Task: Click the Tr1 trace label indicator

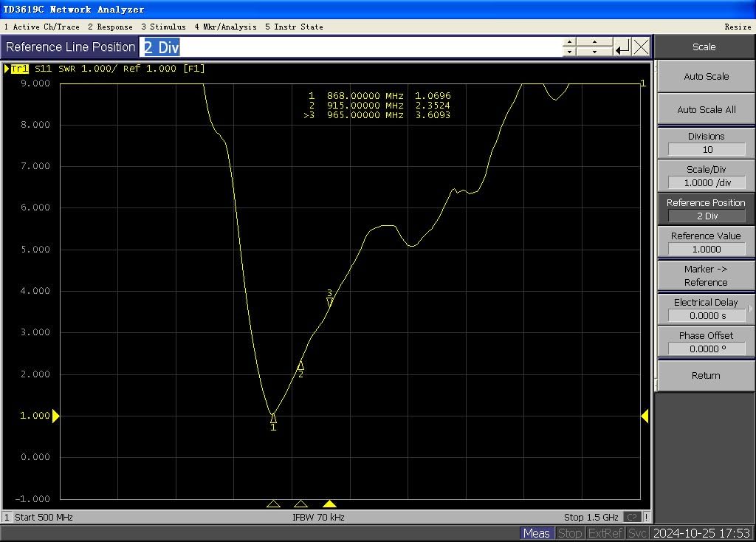Action: pyautogui.click(x=19, y=69)
